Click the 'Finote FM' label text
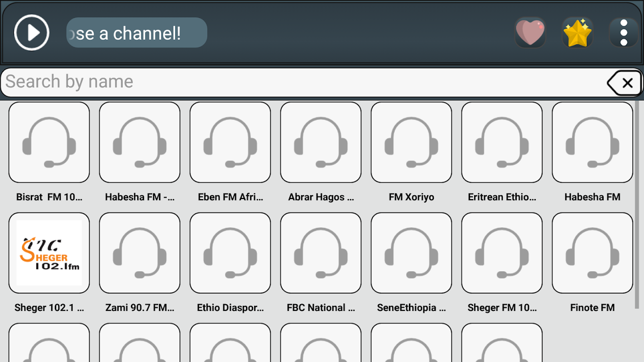Image resolution: width=644 pixels, height=362 pixels. tap(592, 308)
